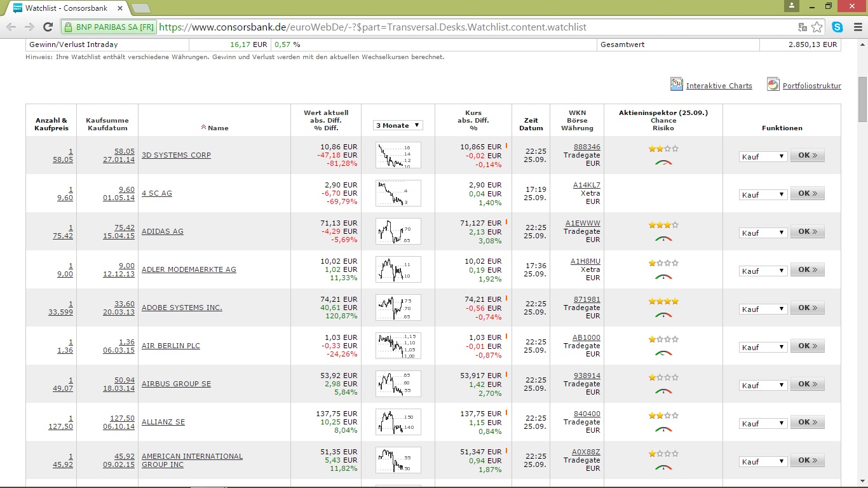
Task: Open Kauf dropdown for Allianz SE
Action: [763, 423]
